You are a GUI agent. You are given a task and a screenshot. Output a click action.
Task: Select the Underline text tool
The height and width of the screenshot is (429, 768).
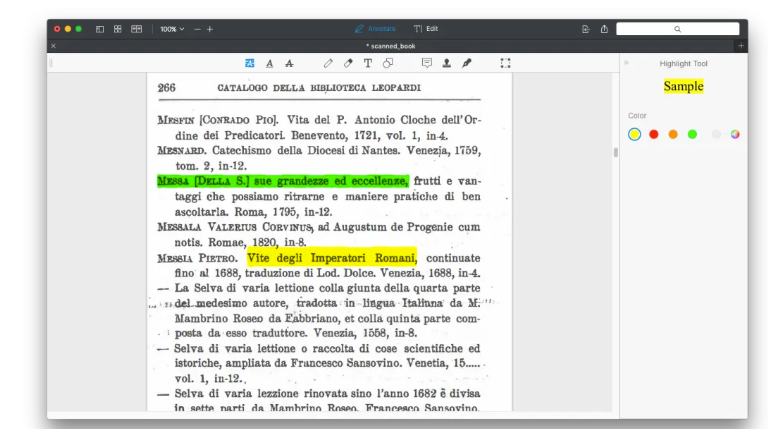[x=270, y=63]
